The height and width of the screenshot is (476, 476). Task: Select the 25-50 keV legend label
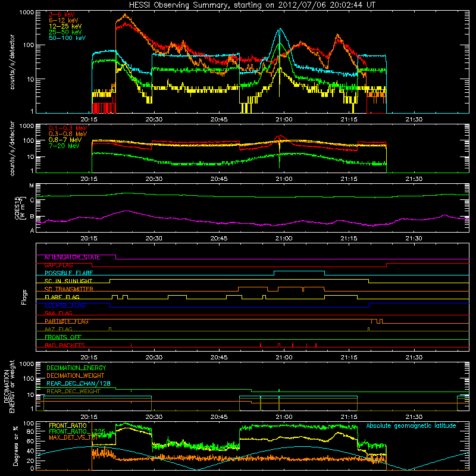point(65,32)
